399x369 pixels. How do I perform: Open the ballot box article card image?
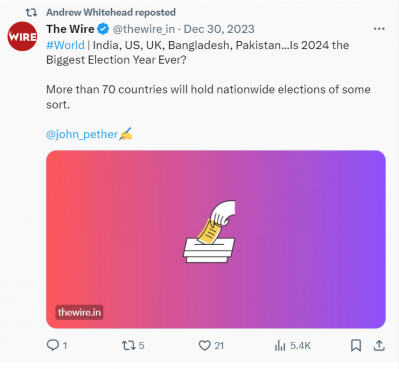[x=216, y=239]
